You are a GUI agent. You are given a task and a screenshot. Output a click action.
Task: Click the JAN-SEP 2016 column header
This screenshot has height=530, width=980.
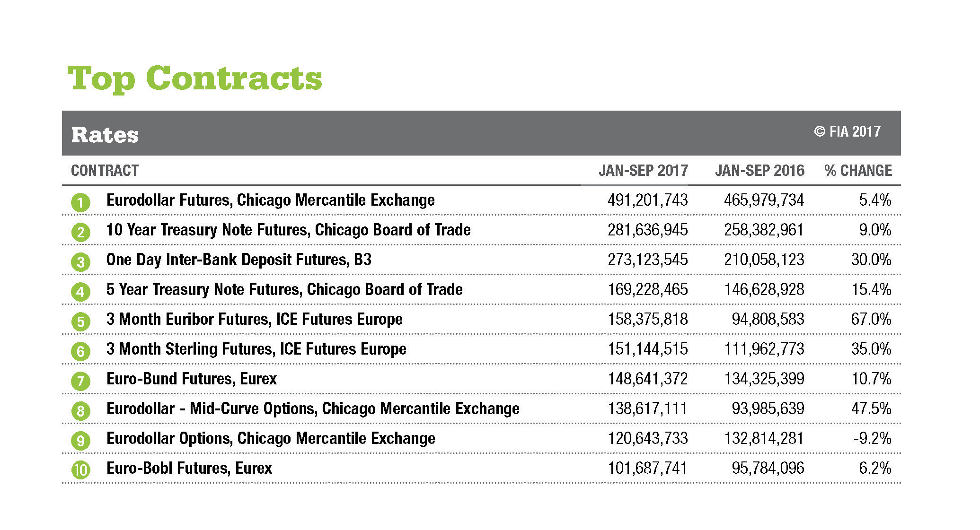(x=759, y=171)
